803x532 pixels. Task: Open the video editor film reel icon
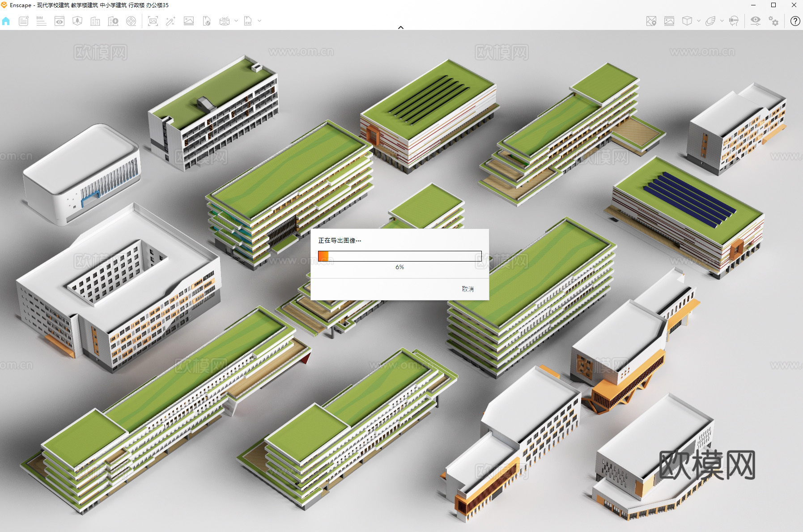click(x=131, y=21)
